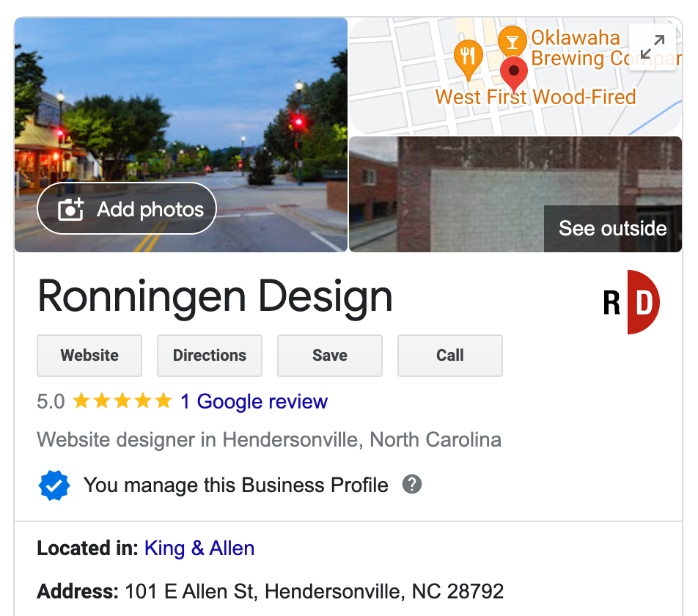Click the blue verified checkmark badge
Viewport: 698px width, 616px height.
[x=54, y=485]
